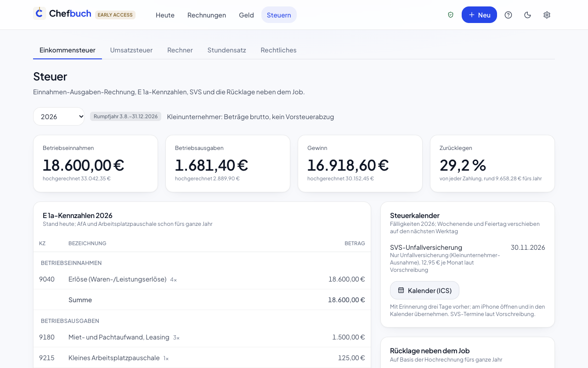Click the 125,00 € amount
Viewport: 588px width, 368px height.
click(351, 358)
